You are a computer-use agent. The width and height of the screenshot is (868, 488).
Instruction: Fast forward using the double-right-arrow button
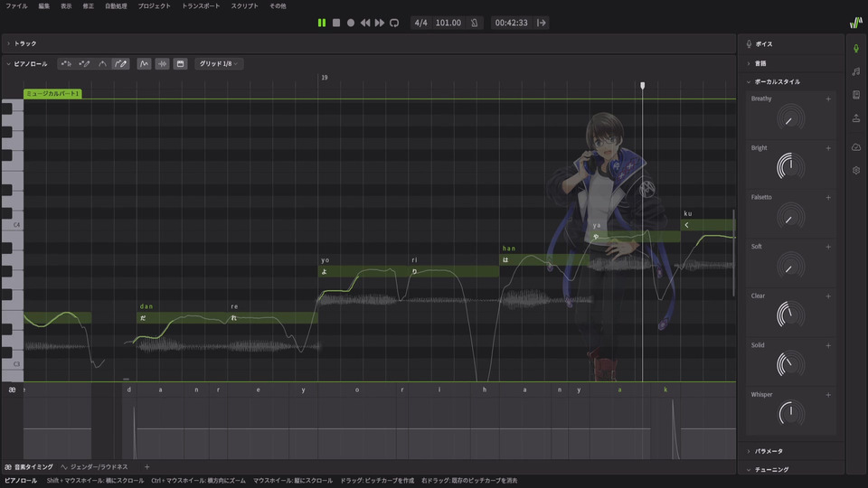tap(380, 23)
